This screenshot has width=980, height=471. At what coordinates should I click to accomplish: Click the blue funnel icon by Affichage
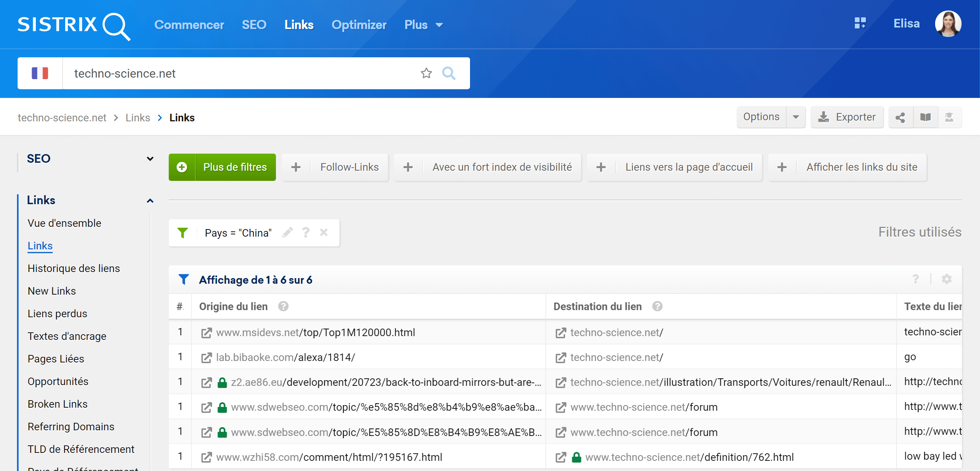click(184, 279)
